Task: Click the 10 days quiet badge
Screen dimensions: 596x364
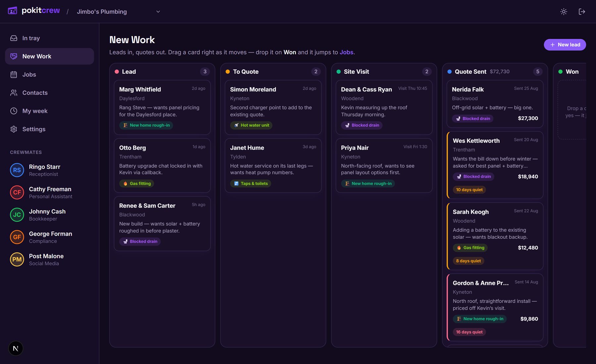Action: tap(469, 190)
